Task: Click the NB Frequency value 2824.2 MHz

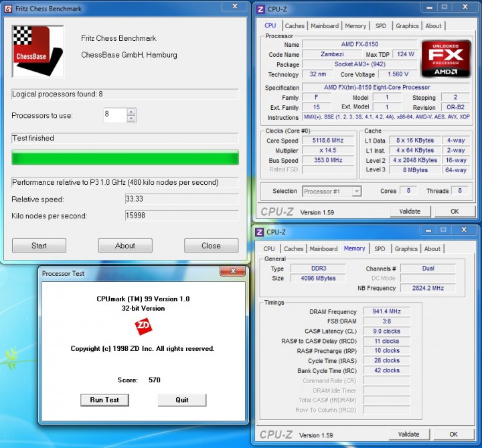Action: pyautogui.click(x=428, y=288)
